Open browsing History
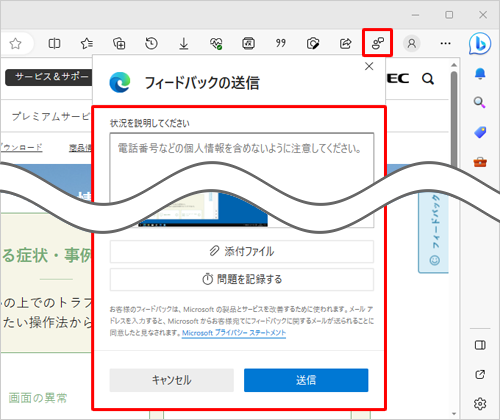 (151, 44)
